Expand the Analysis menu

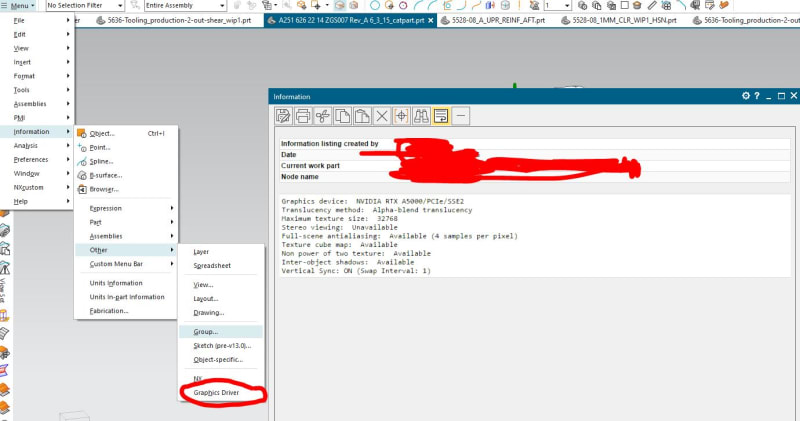click(x=38, y=145)
